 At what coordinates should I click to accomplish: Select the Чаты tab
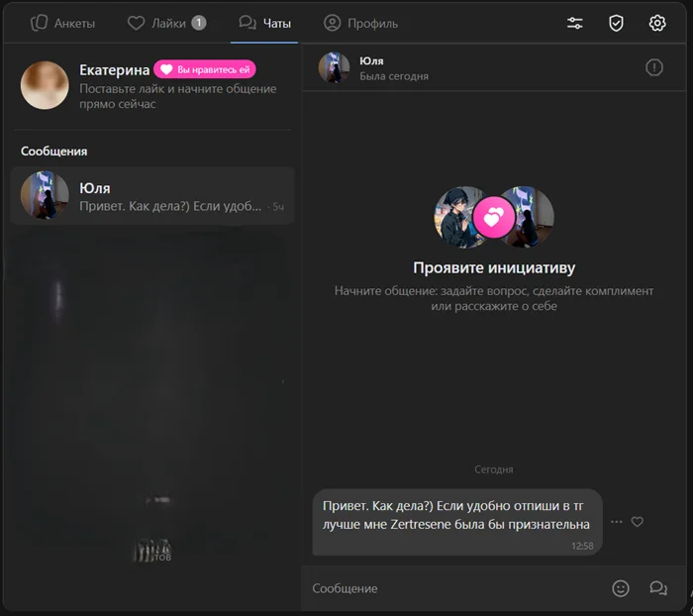point(265,23)
